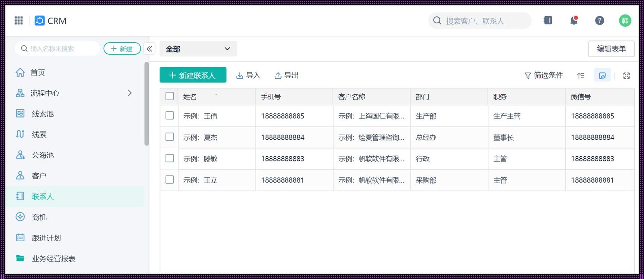
Task: Click the 客户名称 column header
Action: coord(372,97)
